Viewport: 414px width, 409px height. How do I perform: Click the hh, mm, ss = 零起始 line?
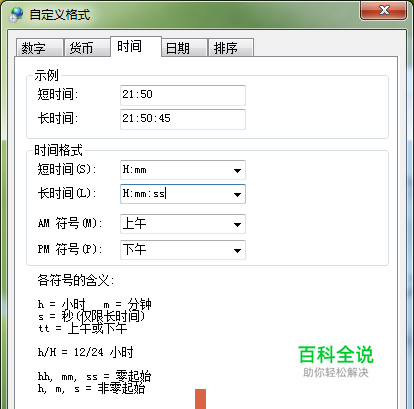pyautogui.click(x=94, y=376)
